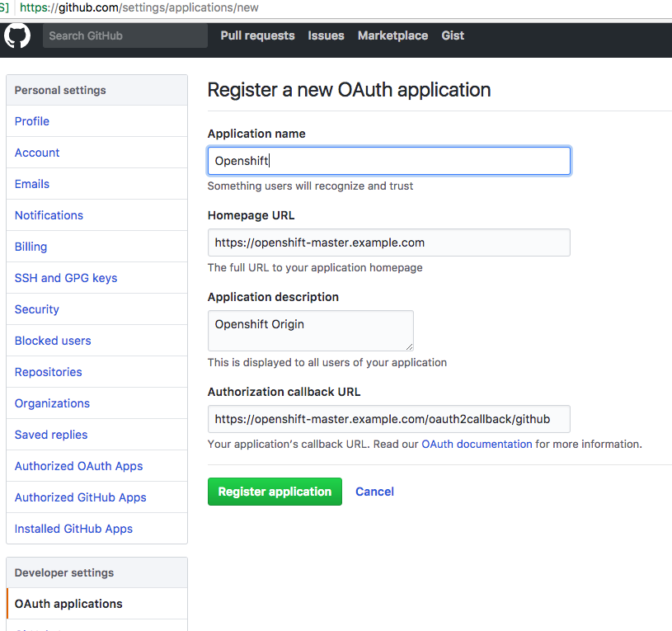This screenshot has width=672, height=631.
Task: Click the Application name field containing Openshift
Action: (388, 161)
